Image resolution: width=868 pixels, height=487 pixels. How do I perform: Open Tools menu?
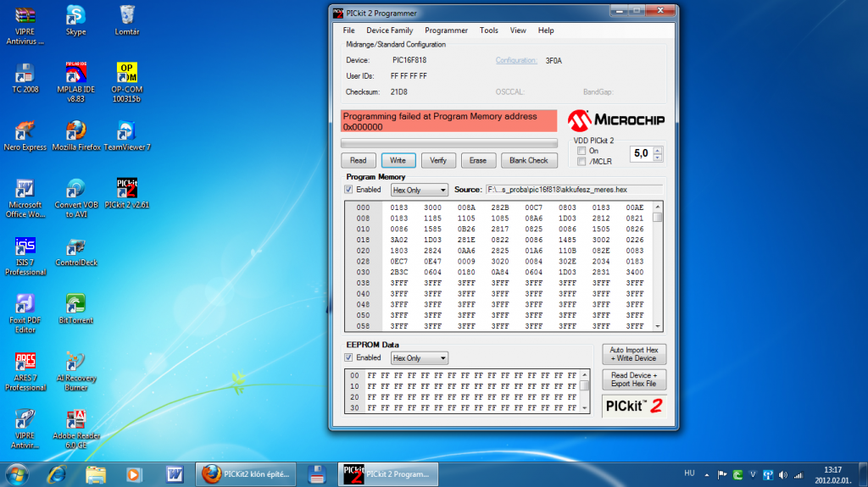(x=489, y=30)
